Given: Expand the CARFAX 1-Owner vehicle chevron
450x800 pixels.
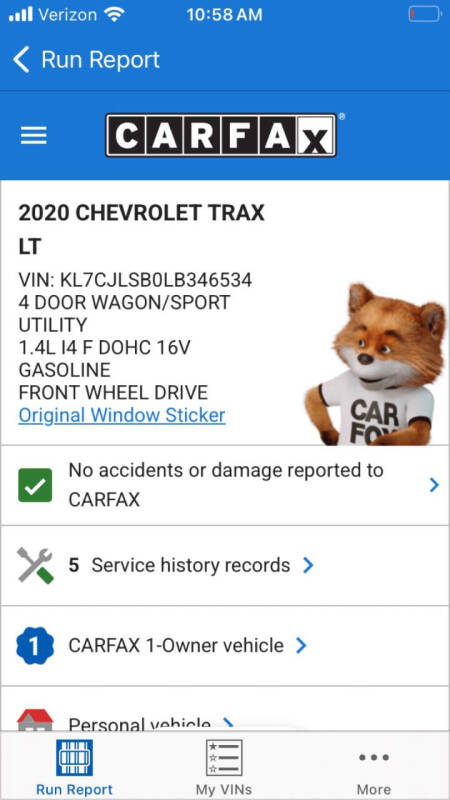Looking at the screenshot, I should coord(302,645).
